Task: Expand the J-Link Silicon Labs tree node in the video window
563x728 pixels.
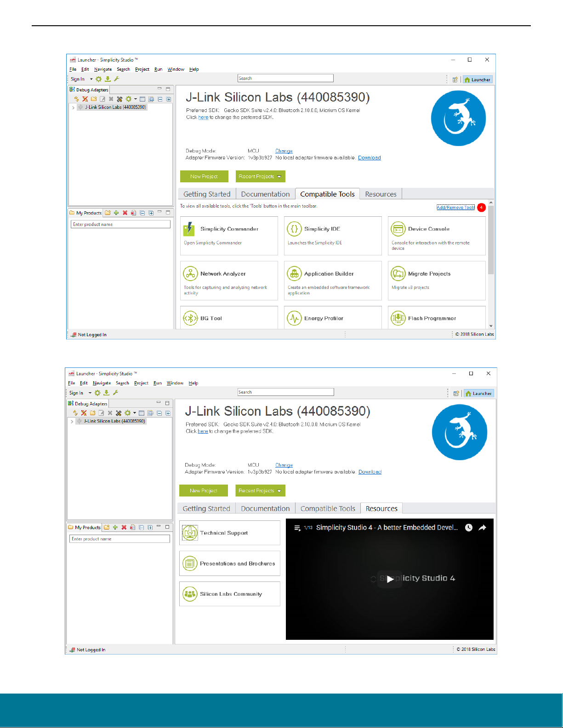Action: [72, 421]
